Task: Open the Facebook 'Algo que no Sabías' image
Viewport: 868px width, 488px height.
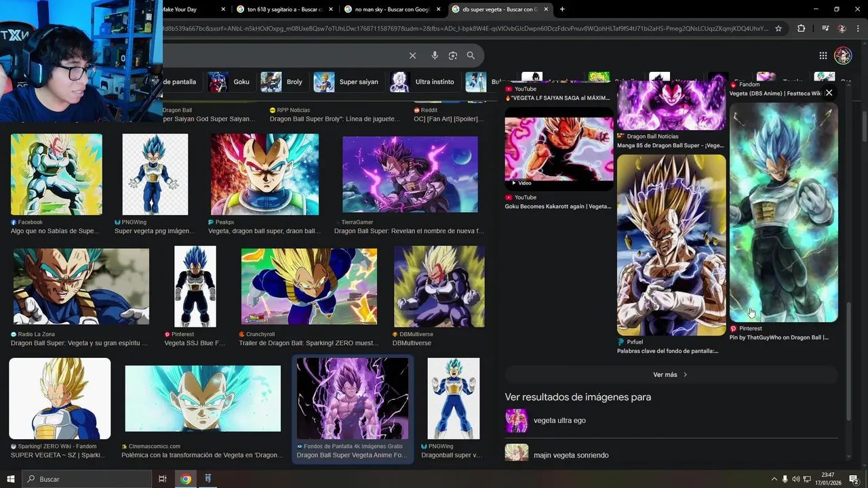Action: pos(56,174)
